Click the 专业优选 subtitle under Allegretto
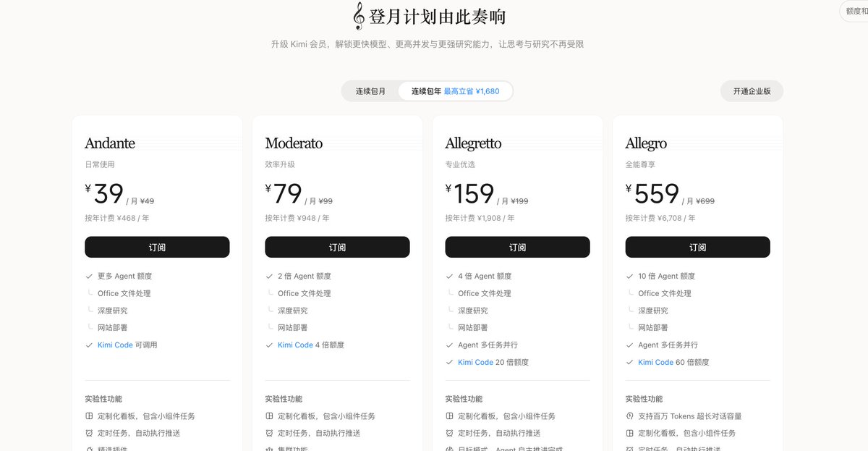 pyautogui.click(x=460, y=165)
